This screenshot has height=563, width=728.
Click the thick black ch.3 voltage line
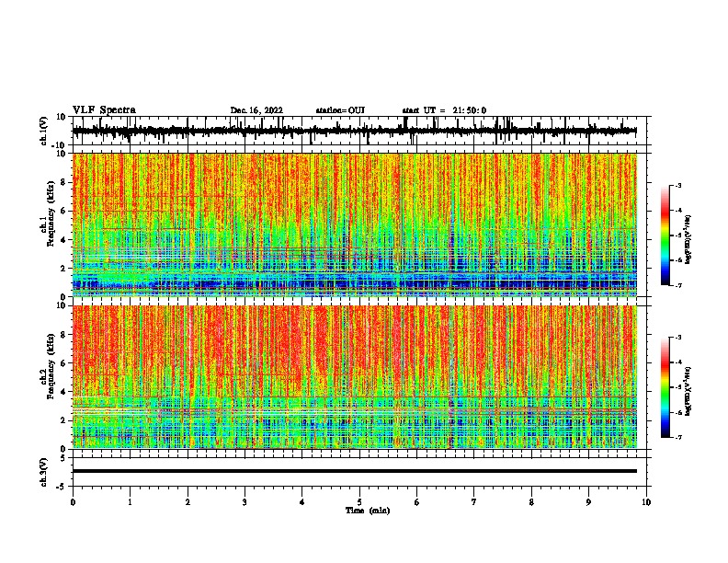355,471
